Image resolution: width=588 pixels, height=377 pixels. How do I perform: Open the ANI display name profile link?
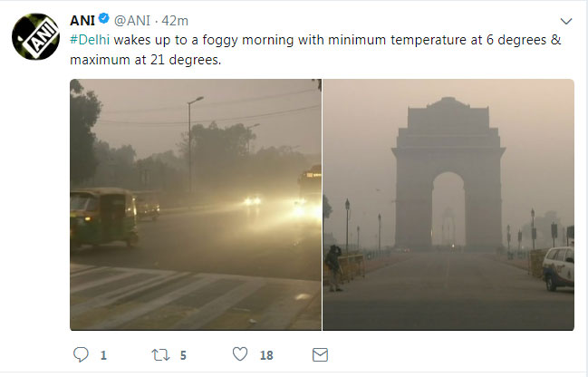[x=82, y=21]
